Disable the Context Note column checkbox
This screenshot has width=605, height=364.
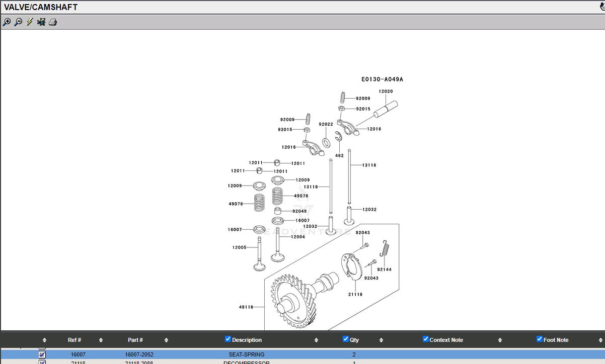tap(425, 339)
